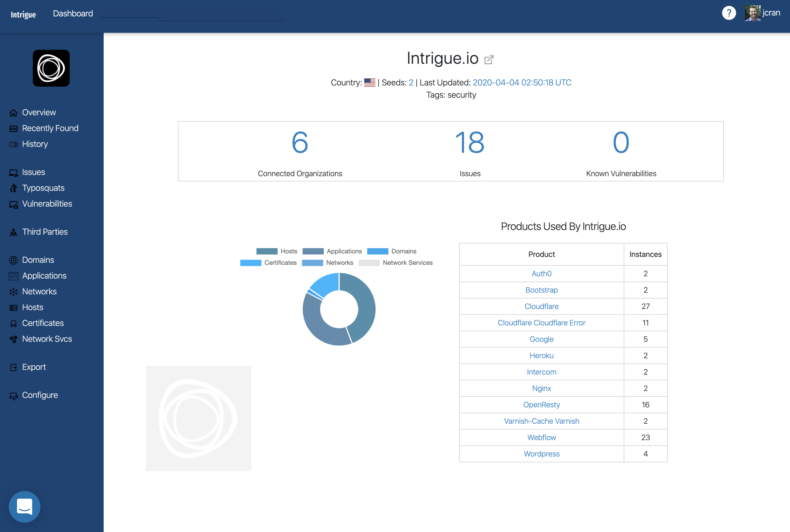Open the Cloudflare product link
790x532 pixels.
click(541, 306)
